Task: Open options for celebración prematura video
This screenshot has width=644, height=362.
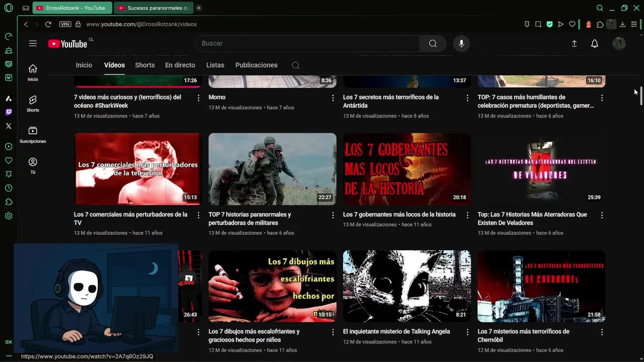Action: [x=602, y=98]
